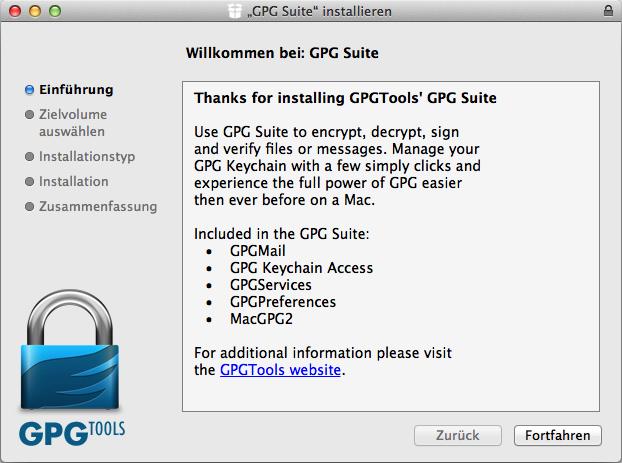
Task: Click the lock icon in title bar
Action: click(608, 11)
